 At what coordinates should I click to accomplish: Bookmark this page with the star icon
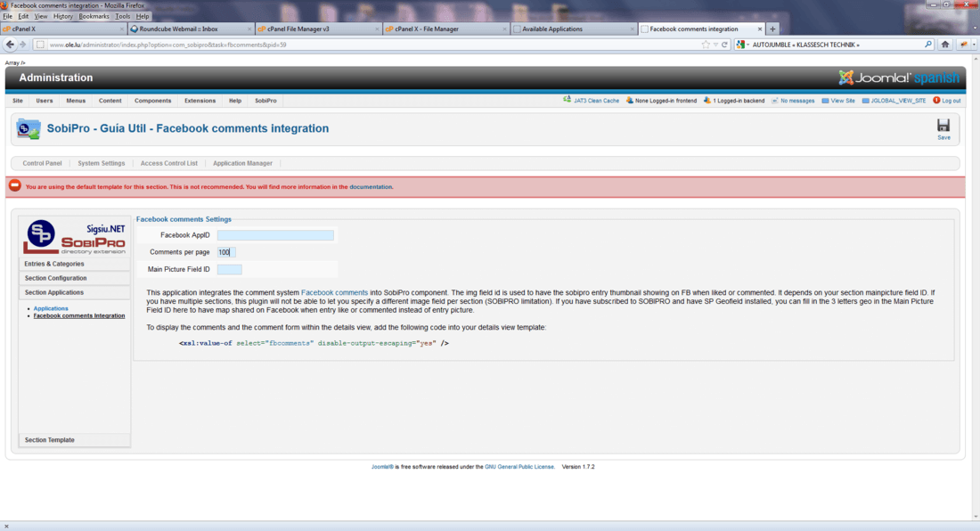tap(706, 45)
